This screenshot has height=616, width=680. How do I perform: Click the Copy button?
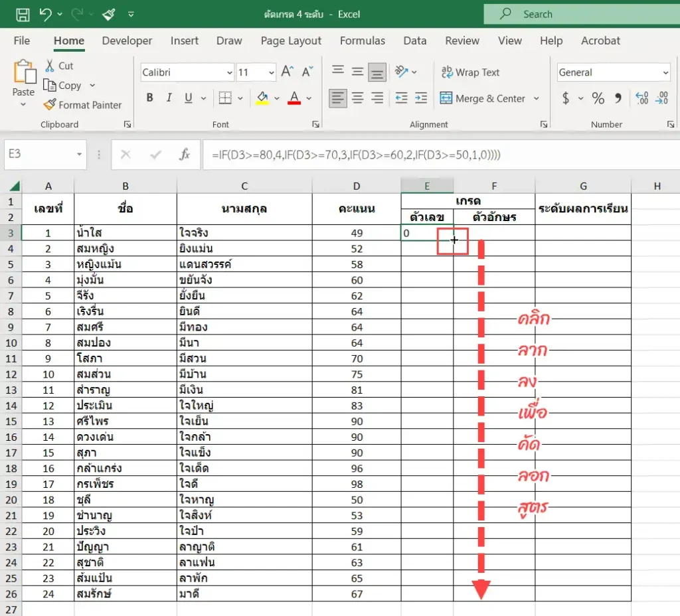(x=62, y=86)
